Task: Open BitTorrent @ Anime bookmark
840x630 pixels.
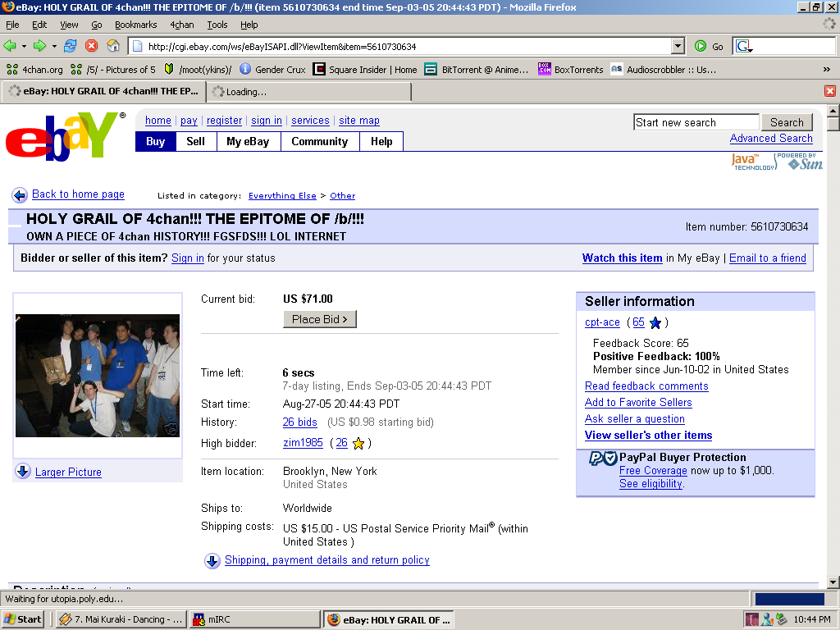Action: point(477,70)
